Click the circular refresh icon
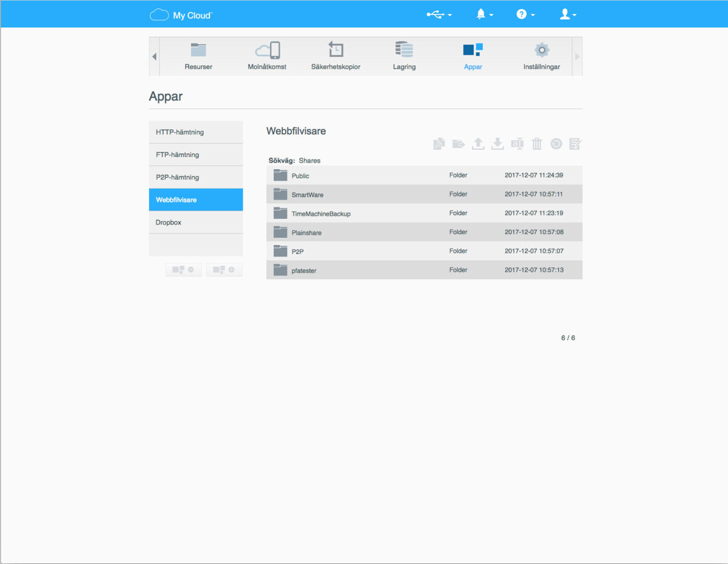Viewport: 728px width, 564px height. point(556,144)
